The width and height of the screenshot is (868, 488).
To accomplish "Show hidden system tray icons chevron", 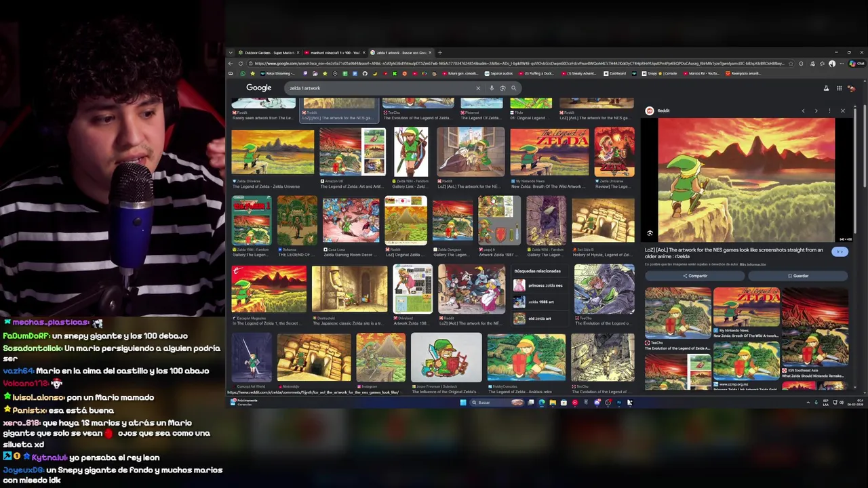I will (x=808, y=403).
